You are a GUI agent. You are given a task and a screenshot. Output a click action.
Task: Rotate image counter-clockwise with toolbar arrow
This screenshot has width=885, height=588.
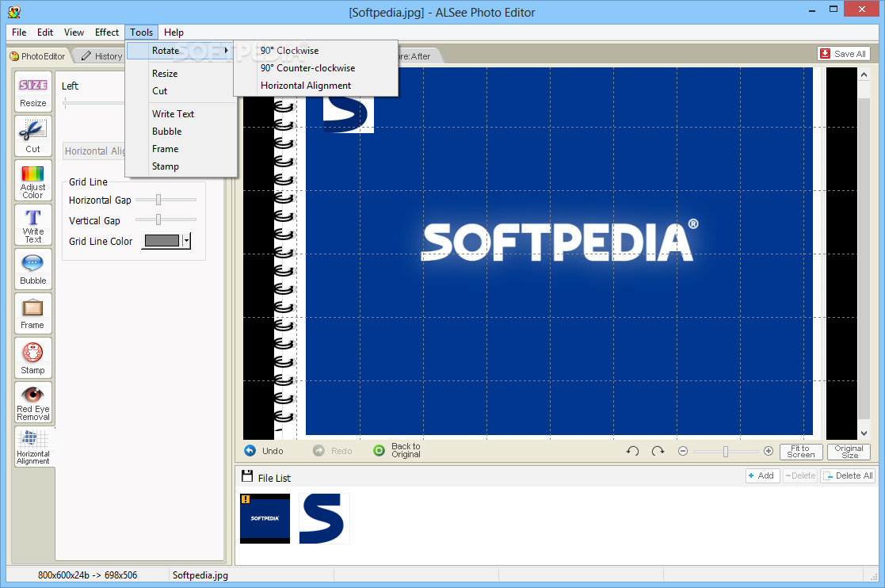pyautogui.click(x=633, y=451)
